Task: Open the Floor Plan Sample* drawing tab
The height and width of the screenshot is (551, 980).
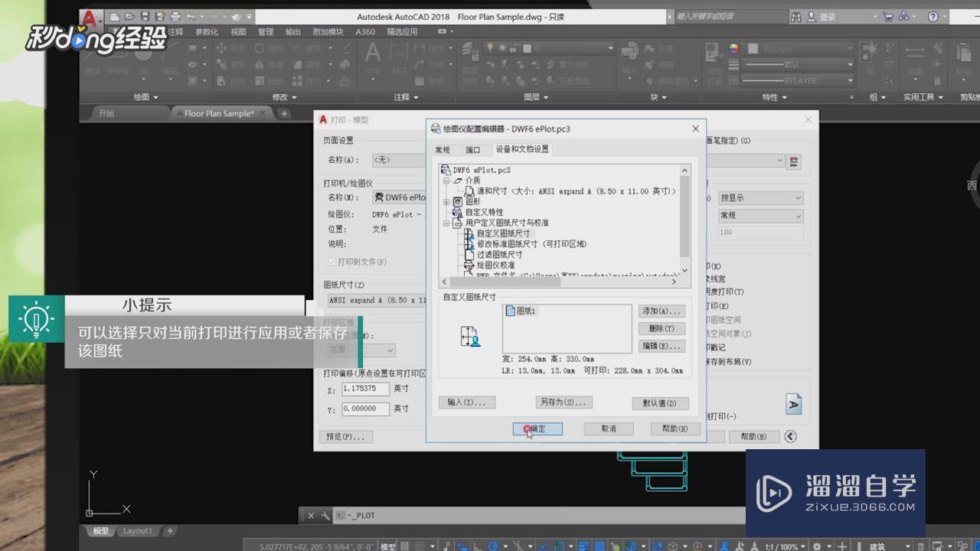Action: coord(217,113)
